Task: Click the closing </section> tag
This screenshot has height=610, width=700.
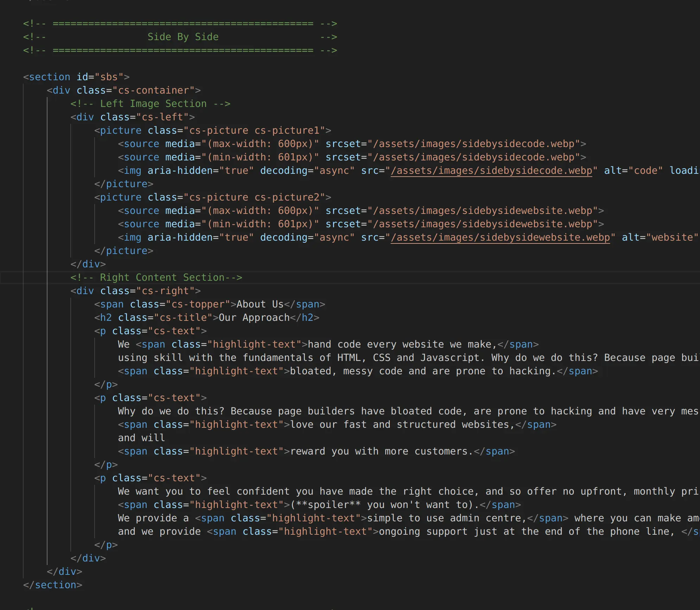Action: coord(52,585)
